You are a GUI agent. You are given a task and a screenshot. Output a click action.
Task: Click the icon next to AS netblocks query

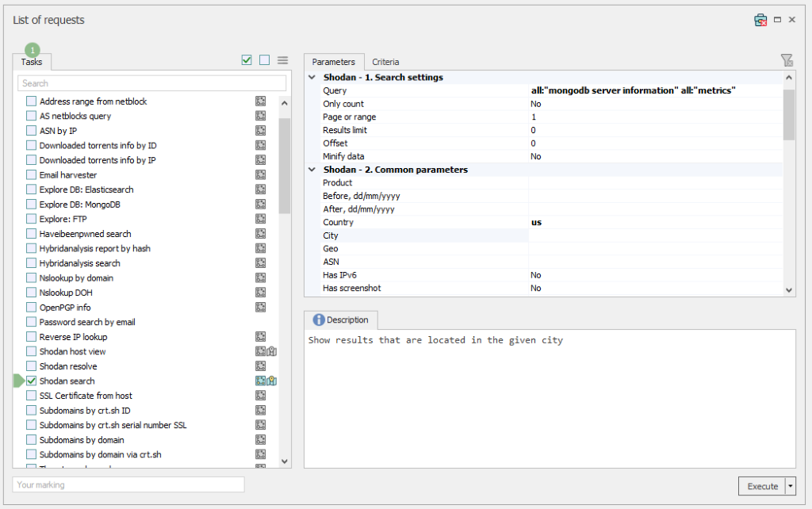[x=260, y=116]
